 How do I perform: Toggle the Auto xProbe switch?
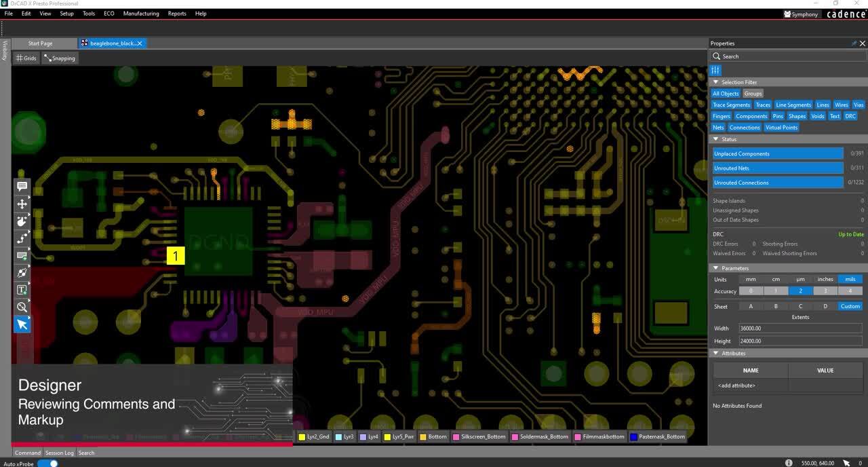click(47, 464)
